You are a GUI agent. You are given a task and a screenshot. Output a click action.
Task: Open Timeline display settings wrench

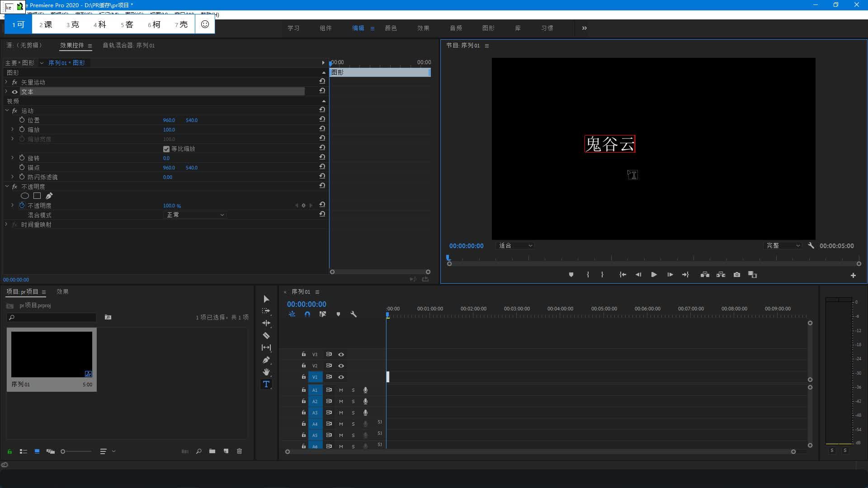[354, 314]
